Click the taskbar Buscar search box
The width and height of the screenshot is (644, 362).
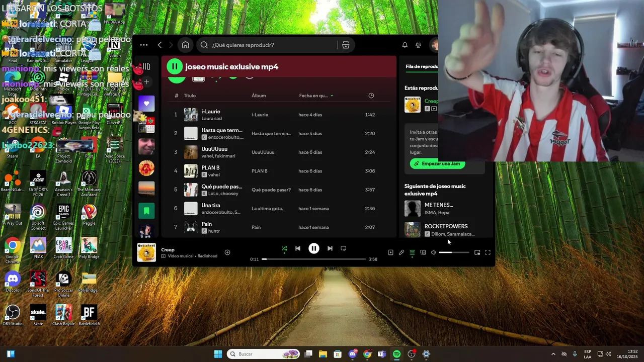tap(264, 354)
